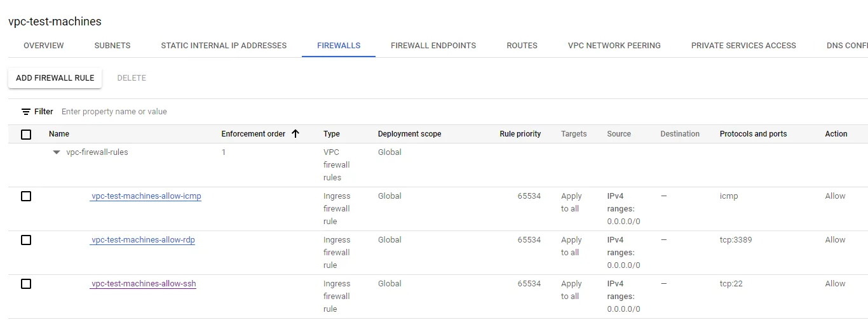Click the Source column header
Viewport: 868px width, 320px height.
pyautogui.click(x=619, y=134)
